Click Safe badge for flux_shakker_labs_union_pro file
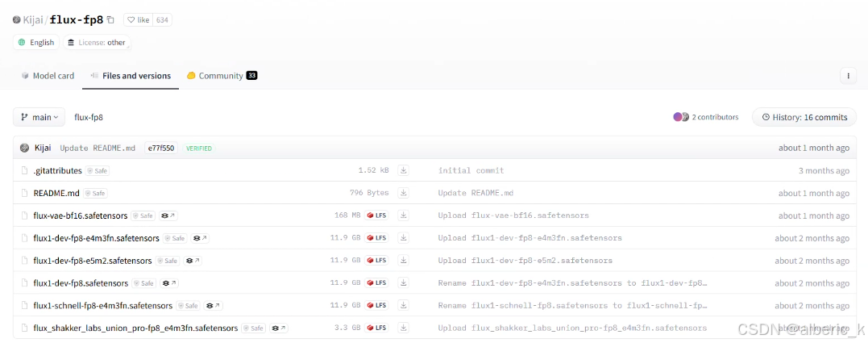Image resolution: width=868 pixels, height=343 pixels. point(254,328)
